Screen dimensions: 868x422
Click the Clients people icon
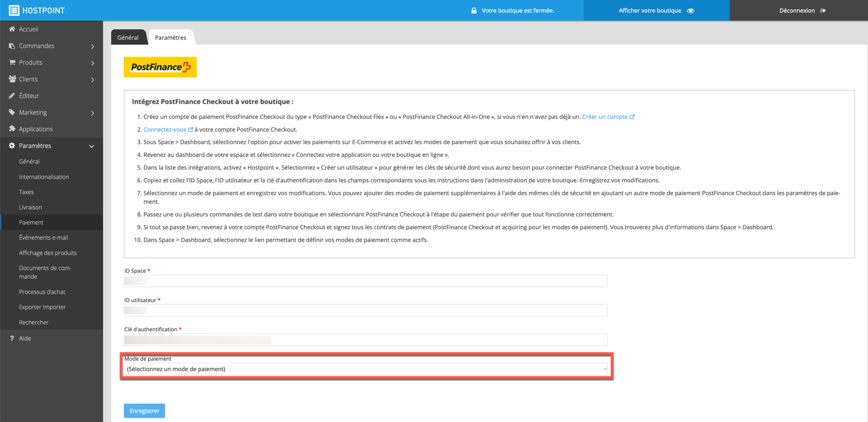click(x=12, y=79)
